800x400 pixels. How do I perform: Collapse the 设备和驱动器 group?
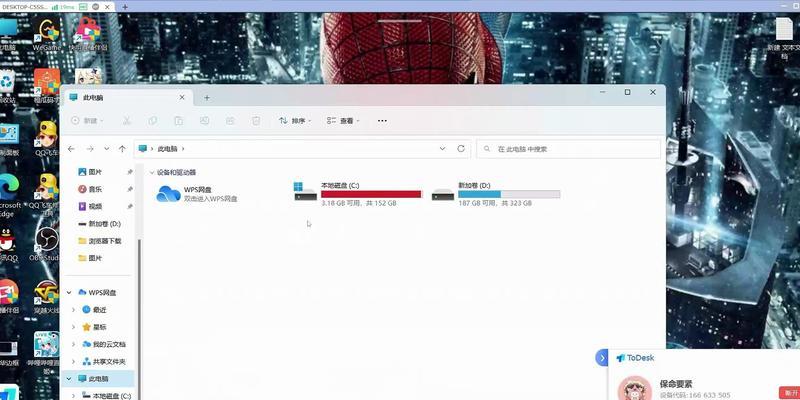pos(151,173)
